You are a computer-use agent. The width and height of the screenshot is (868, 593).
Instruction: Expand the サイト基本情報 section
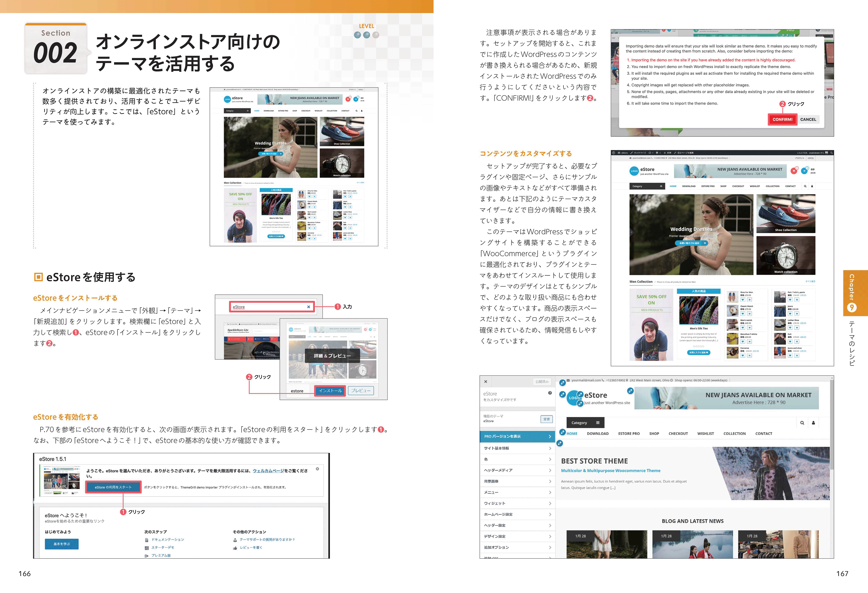coord(517,448)
